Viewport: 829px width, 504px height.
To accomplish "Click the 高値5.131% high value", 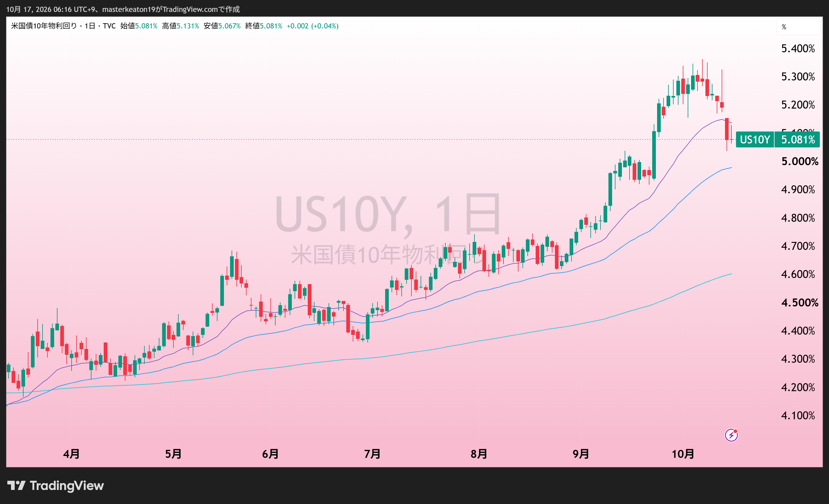I will click(x=180, y=26).
